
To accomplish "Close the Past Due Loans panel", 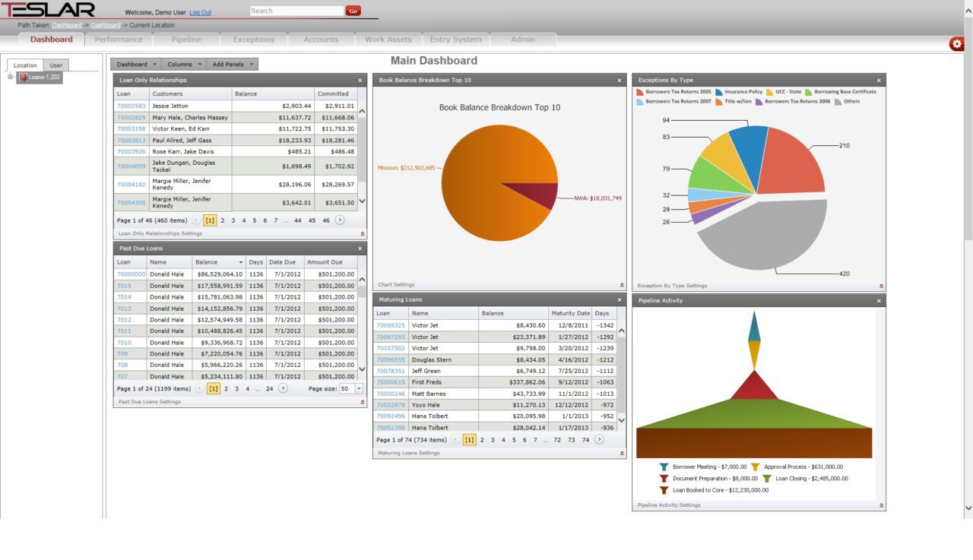I will pyautogui.click(x=360, y=248).
